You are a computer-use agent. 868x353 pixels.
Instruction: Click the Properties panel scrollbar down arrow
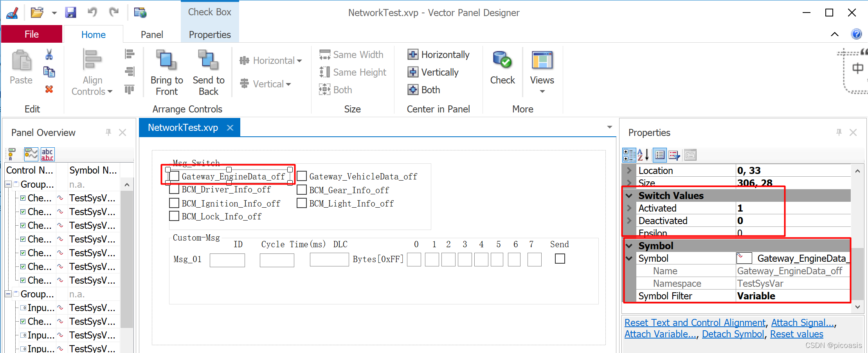pos(857,307)
